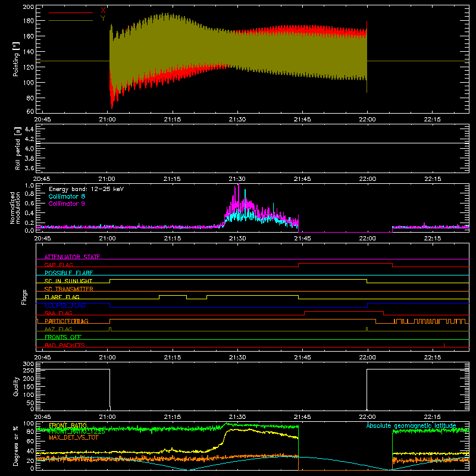Select the BAD_PACKETS flag label
The image size is (476, 476).
pyautogui.click(x=65, y=345)
